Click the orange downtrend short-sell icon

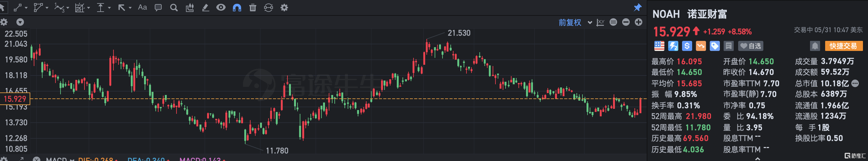(x=701, y=46)
